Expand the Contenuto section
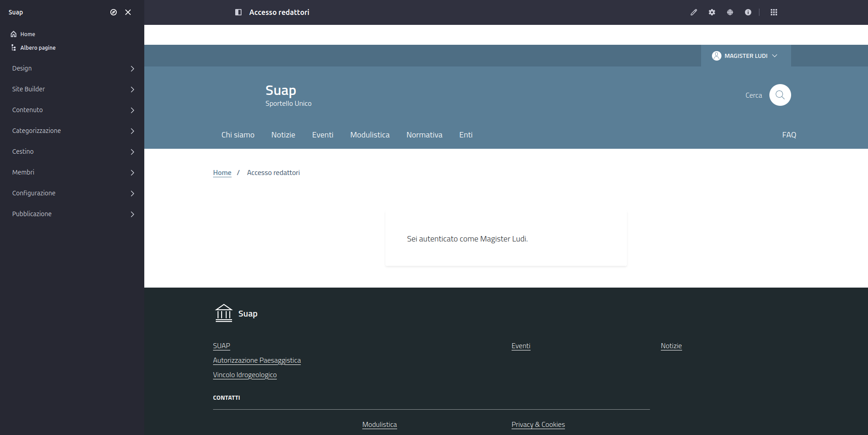This screenshot has height=435, width=868. (72, 110)
